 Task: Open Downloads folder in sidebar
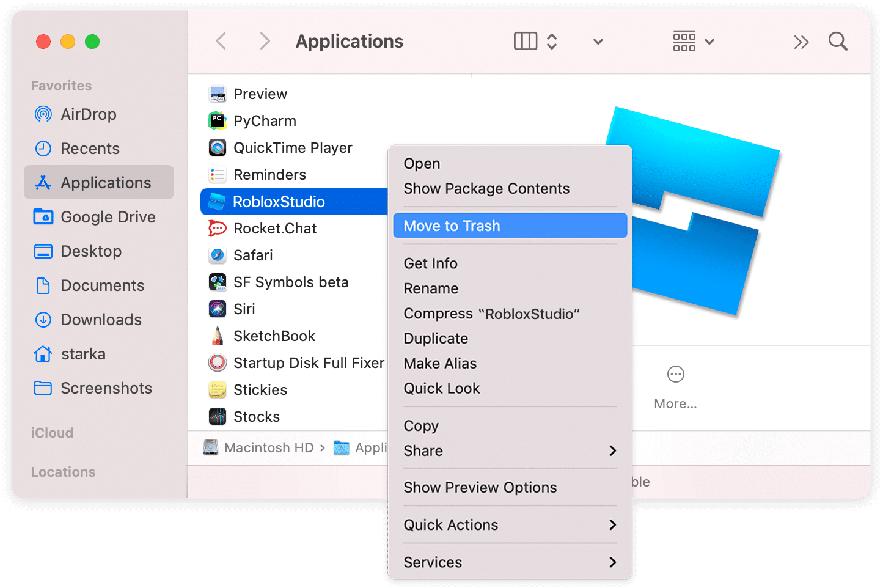pyautogui.click(x=101, y=320)
